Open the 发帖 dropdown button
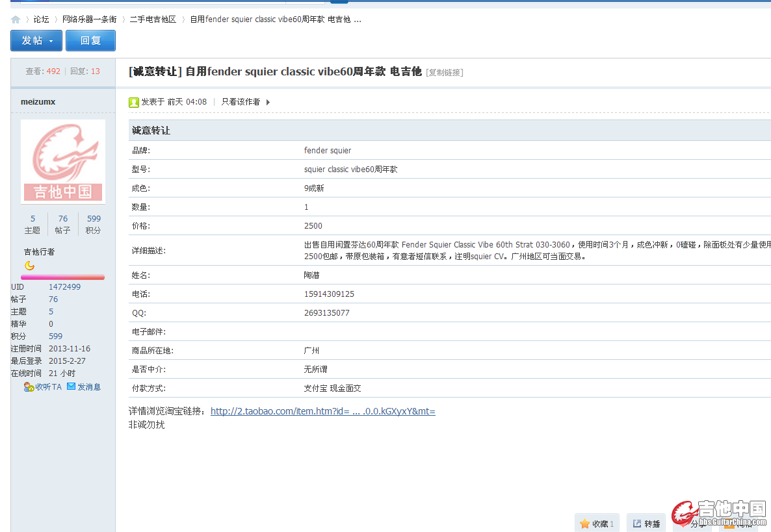The image size is (771, 532). (x=36, y=40)
